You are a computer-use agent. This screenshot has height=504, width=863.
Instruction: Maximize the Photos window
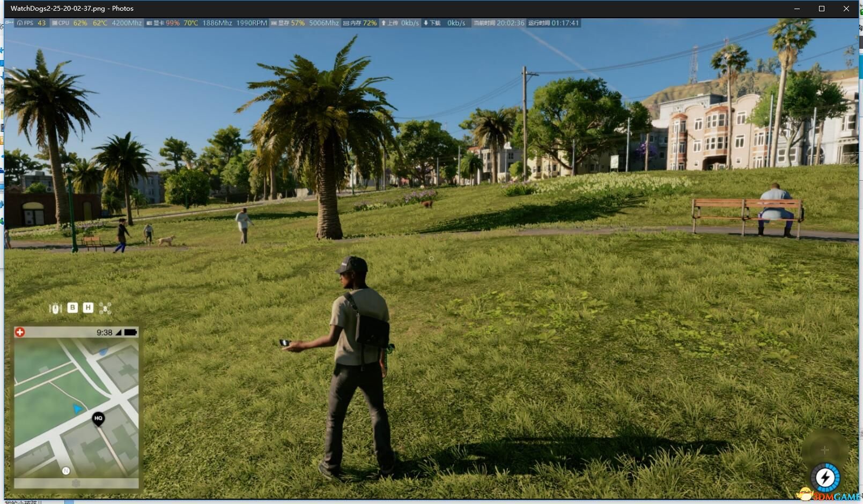[x=821, y=9]
